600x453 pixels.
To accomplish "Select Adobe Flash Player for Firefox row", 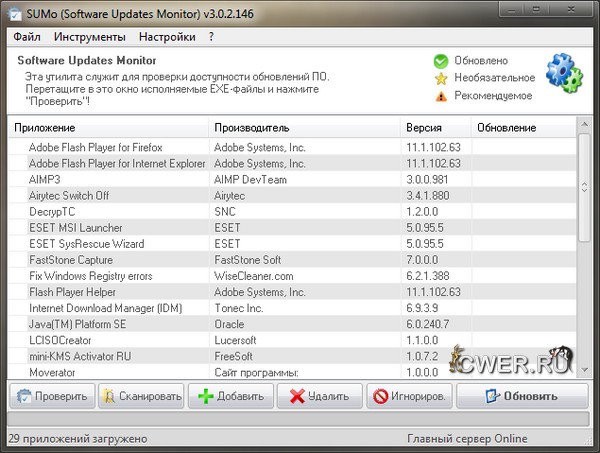I will [292, 147].
